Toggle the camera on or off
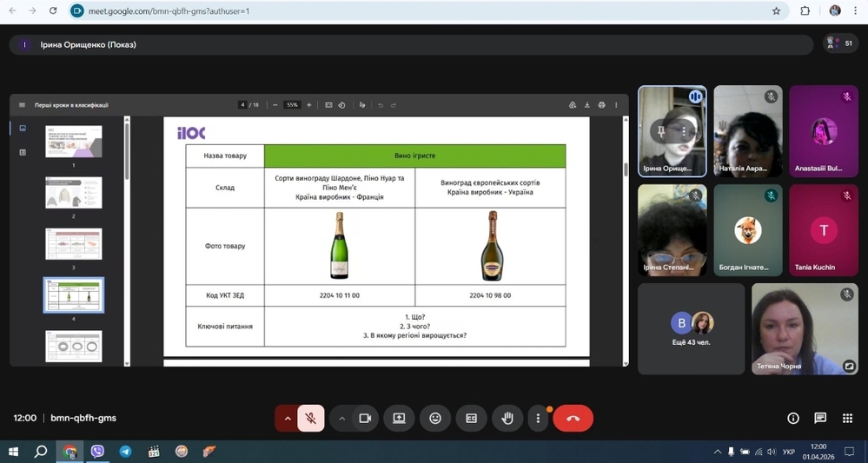868x463 pixels. (365, 419)
